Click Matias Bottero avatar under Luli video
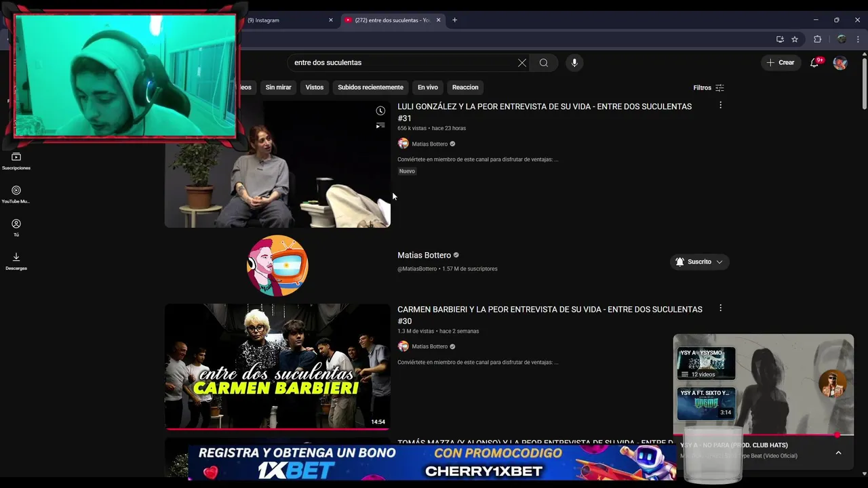The height and width of the screenshot is (488, 868). pos(403,144)
